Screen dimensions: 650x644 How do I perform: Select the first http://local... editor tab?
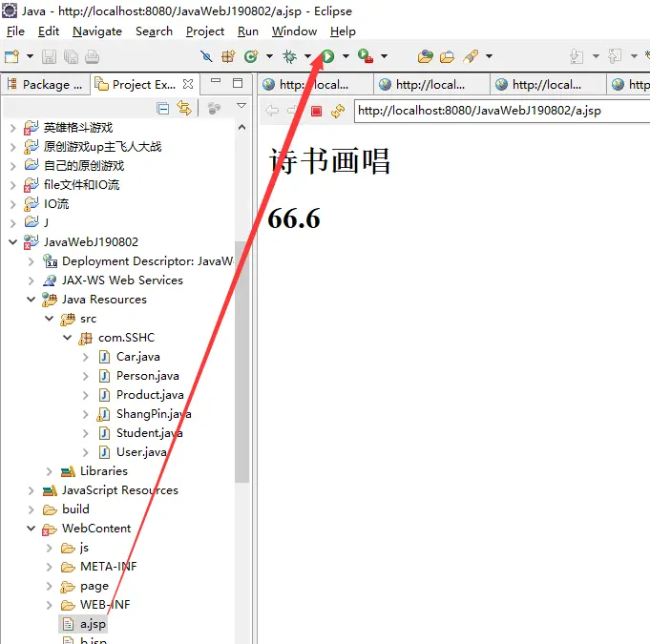[x=315, y=85]
